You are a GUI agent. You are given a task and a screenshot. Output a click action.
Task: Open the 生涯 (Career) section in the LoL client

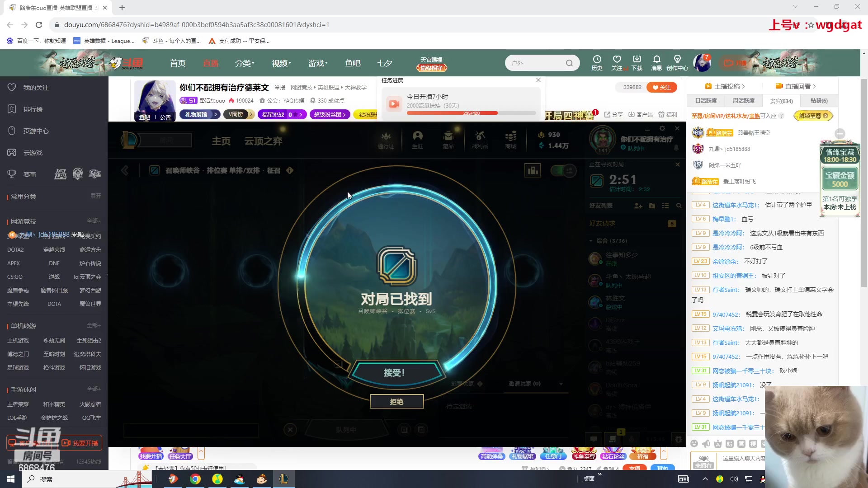418,139
